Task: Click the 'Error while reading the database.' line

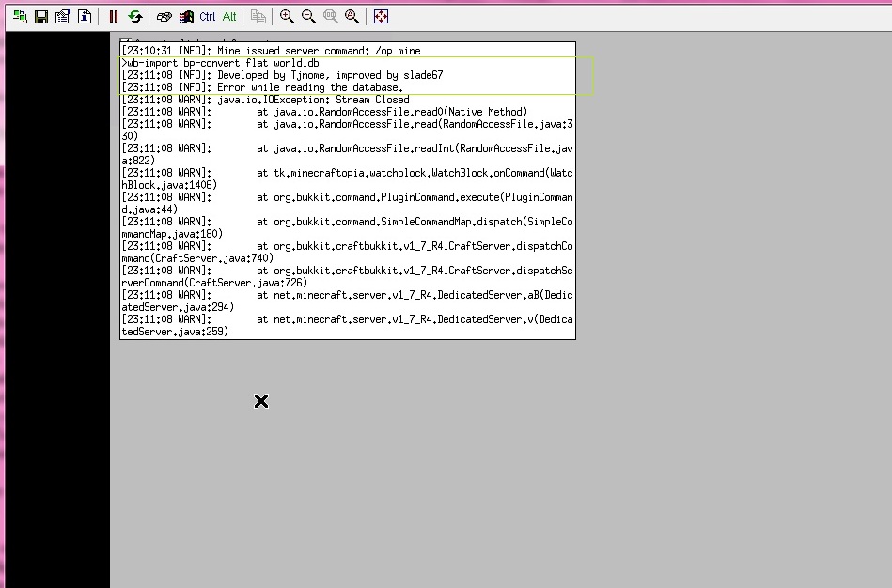Action: click(x=262, y=87)
